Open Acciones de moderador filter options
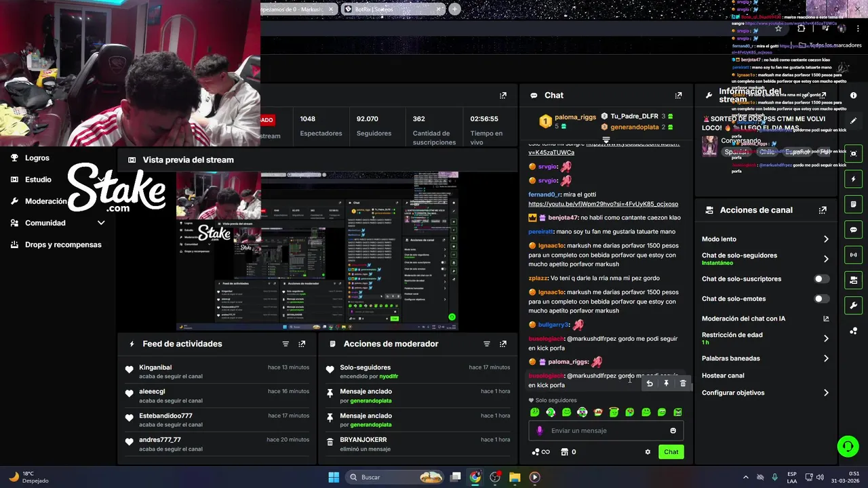Image resolution: width=868 pixels, height=488 pixels. (x=486, y=344)
